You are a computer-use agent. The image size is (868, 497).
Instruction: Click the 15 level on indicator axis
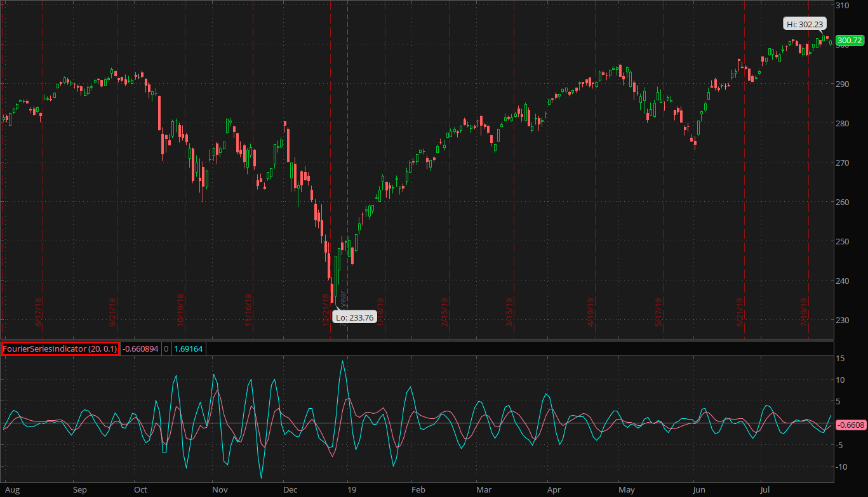point(841,358)
